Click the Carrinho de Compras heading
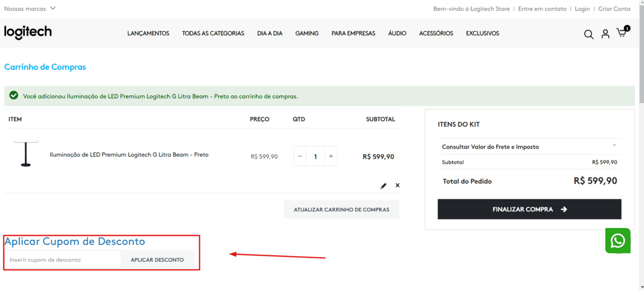Viewport: 644px width, 290px height. pos(45,67)
